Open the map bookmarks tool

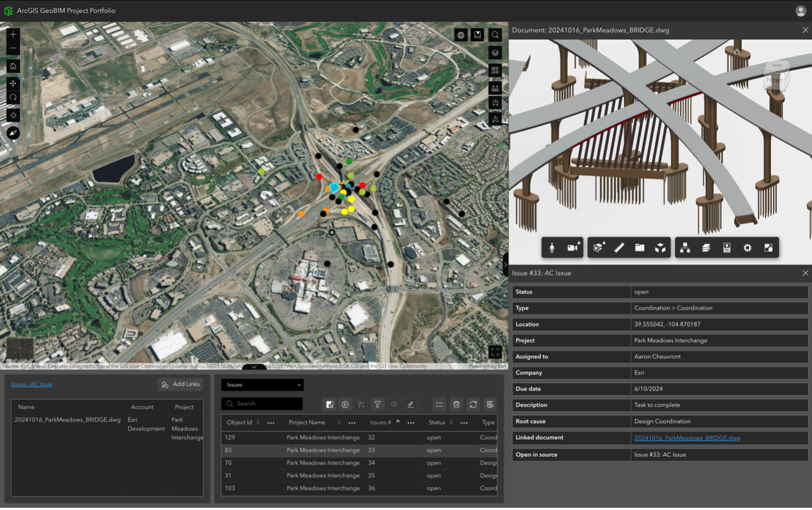478,35
